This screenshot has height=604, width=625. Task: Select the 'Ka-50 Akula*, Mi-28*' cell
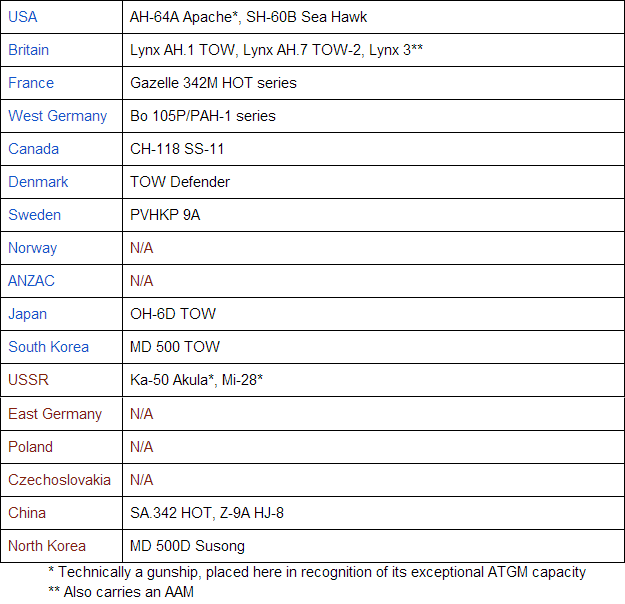tap(373, 380)
